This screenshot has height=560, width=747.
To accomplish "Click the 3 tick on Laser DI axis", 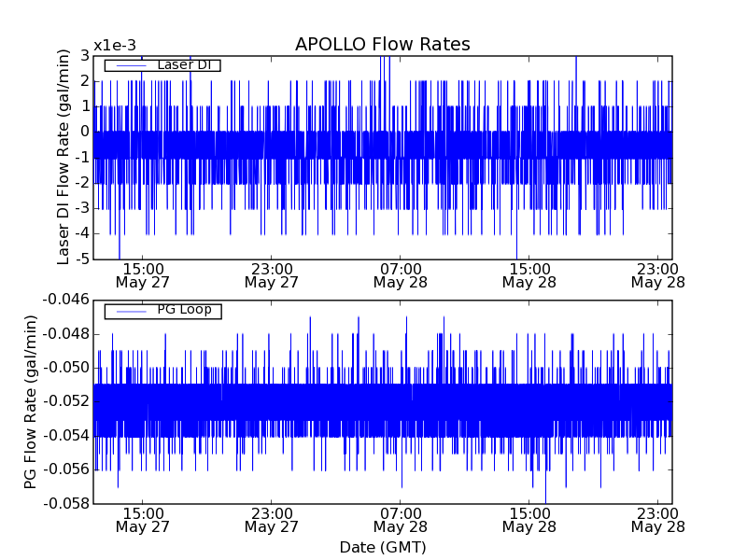I will pos(85,56).
